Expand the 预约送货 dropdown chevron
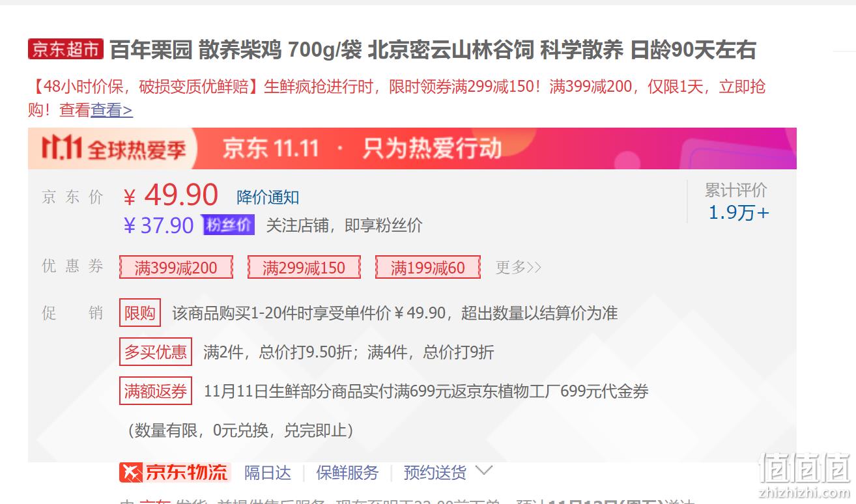The height and width of the screenshot is (504, 856). tap(484, 471)
